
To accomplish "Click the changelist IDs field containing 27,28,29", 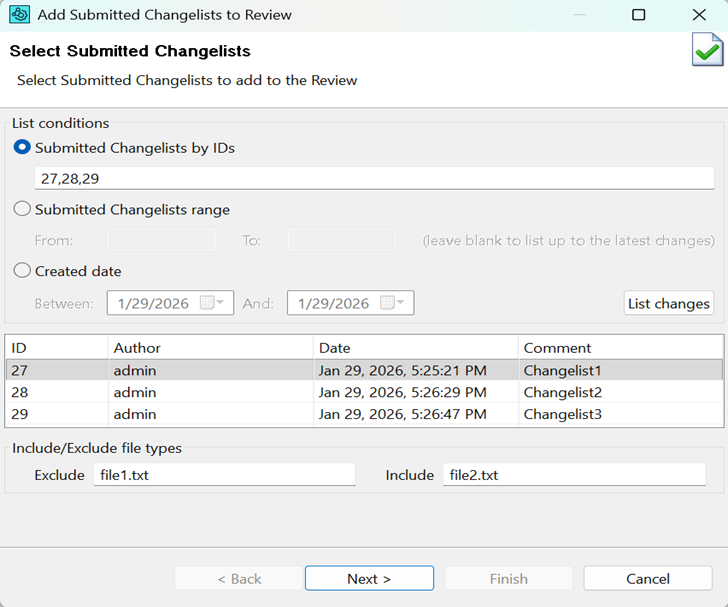I will coord(374,178).
